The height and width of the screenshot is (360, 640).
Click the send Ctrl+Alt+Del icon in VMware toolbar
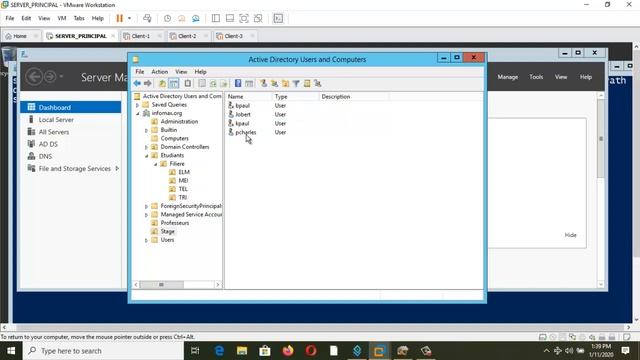click(x=147, y=18)
